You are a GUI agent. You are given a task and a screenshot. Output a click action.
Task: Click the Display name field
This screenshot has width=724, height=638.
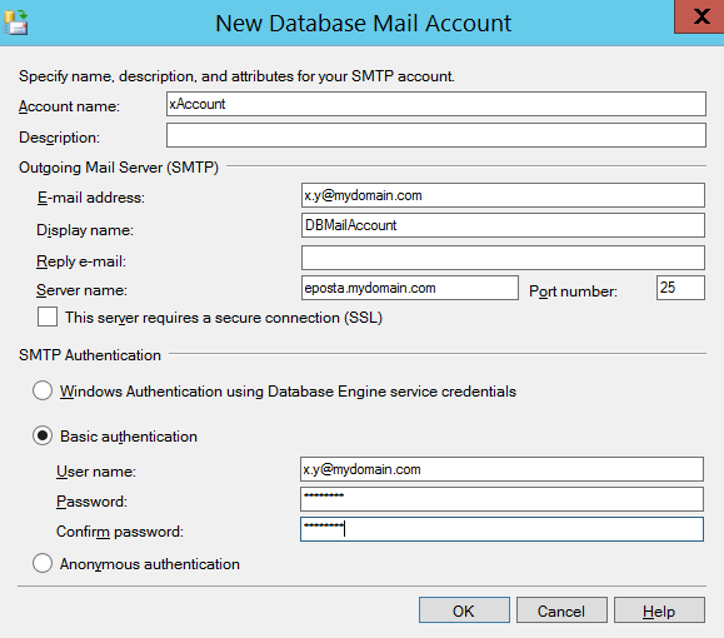[x=503, y=225]
